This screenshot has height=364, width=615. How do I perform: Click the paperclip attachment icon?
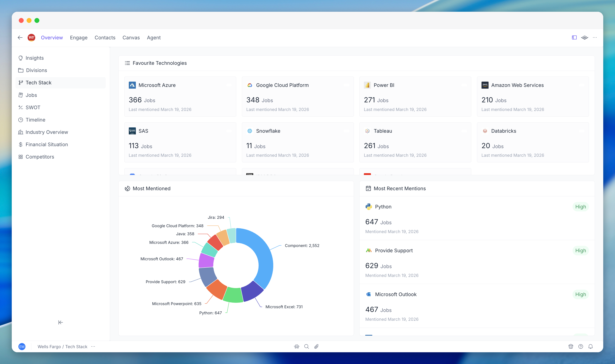[316, 347]
